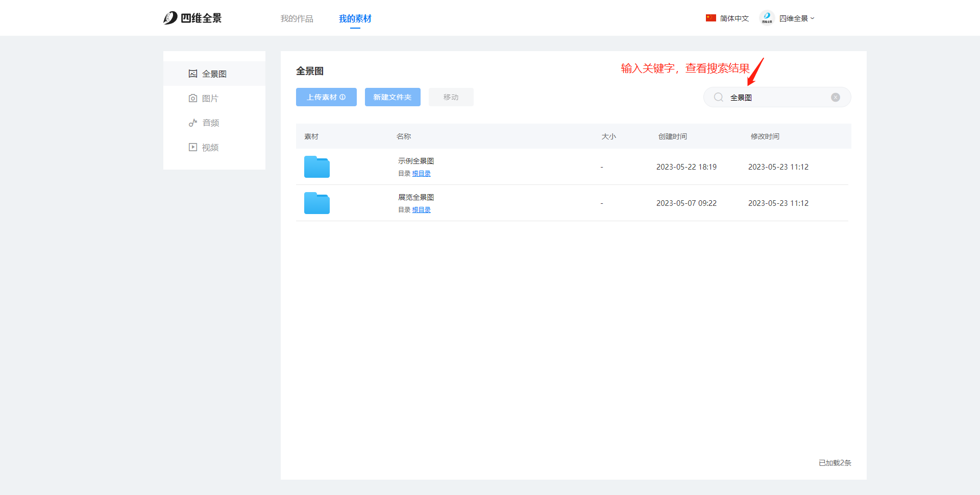The image size is (980, 495).
Task: Click the China flag language icon
Action: tap(711, 18)
